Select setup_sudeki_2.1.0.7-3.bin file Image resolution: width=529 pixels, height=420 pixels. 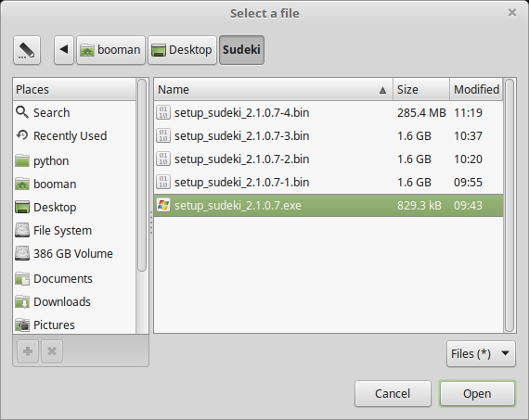[x=329, y=136]
